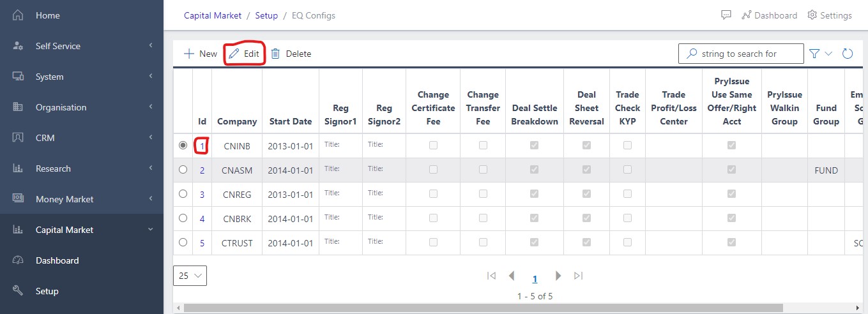Open the Setup item in sidebar

point(82,291)
